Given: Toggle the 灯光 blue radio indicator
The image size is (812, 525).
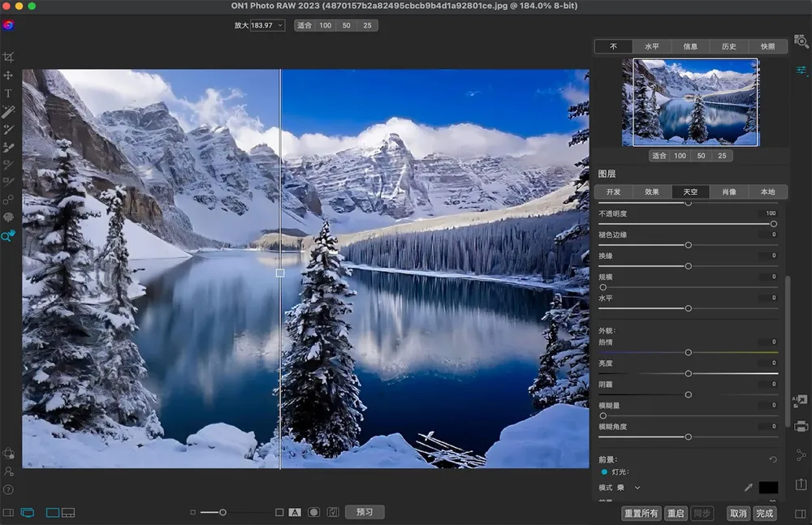Looking at the screenshot, I should (604, 471).
